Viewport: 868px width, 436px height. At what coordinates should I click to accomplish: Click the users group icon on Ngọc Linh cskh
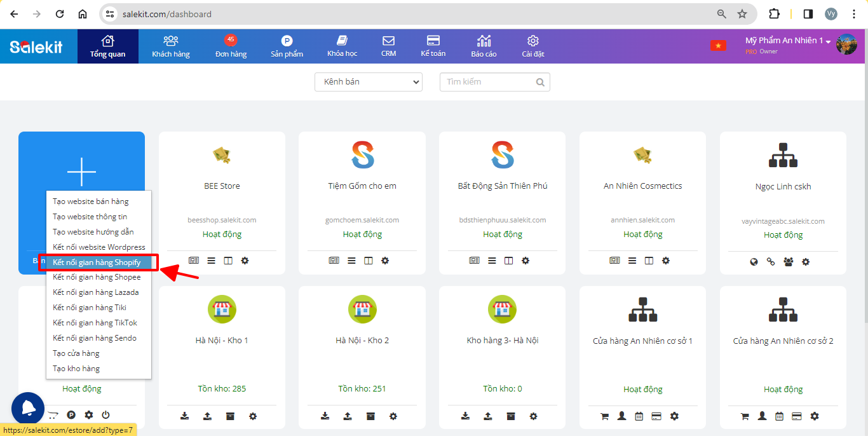coord(788,261)
